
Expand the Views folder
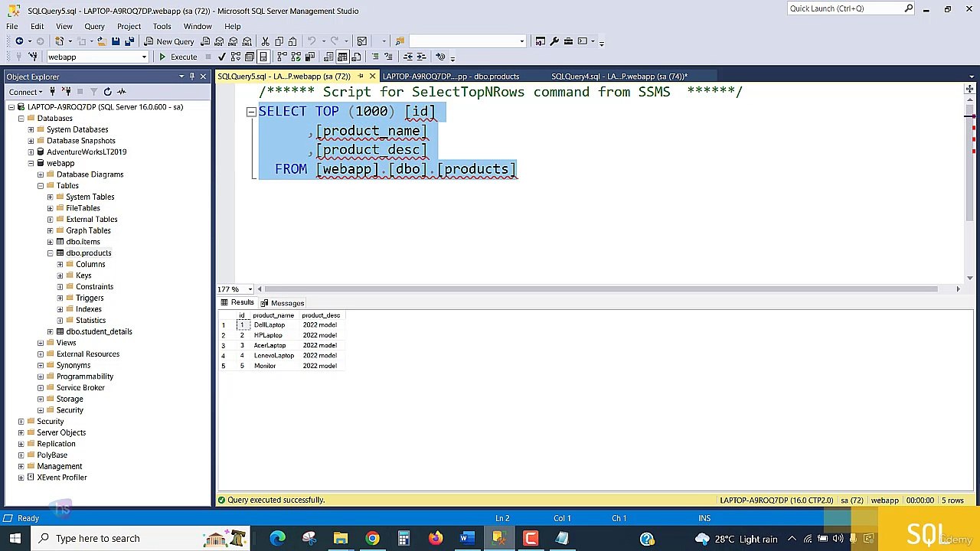point(41,343)
